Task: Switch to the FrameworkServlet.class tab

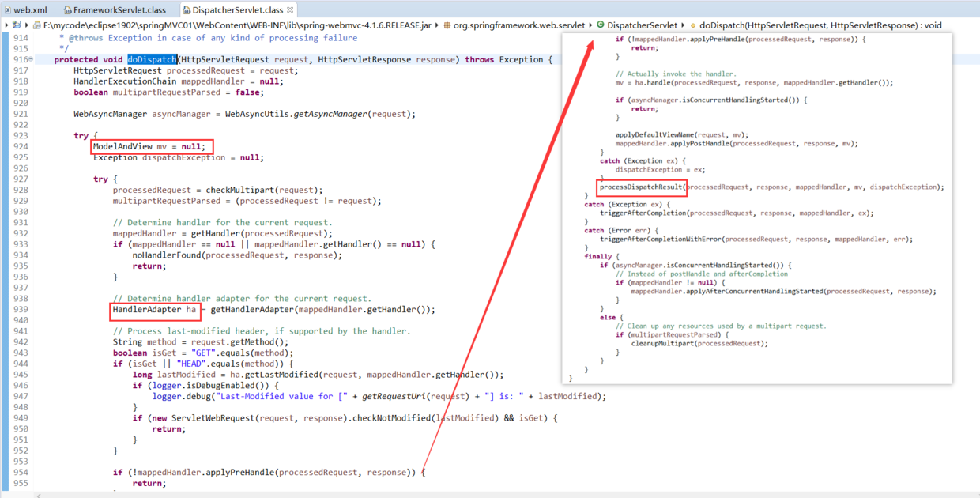Action: (119, 10)
